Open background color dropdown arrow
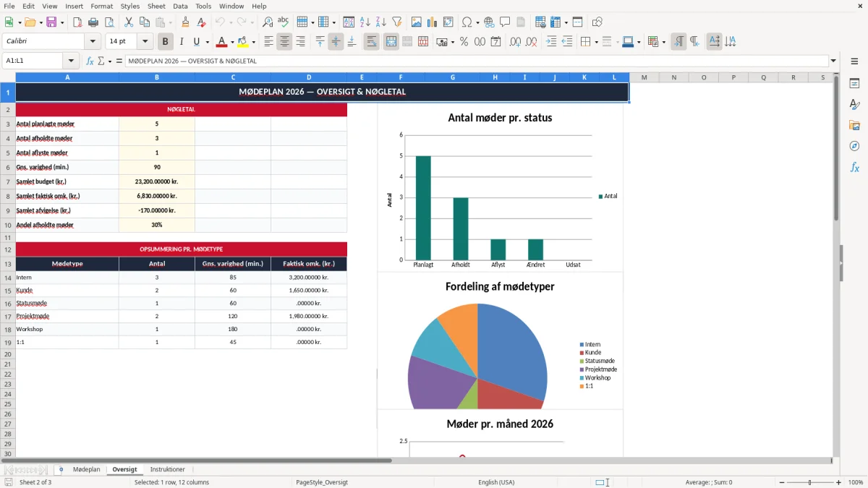868x488 pixels. 253,42
